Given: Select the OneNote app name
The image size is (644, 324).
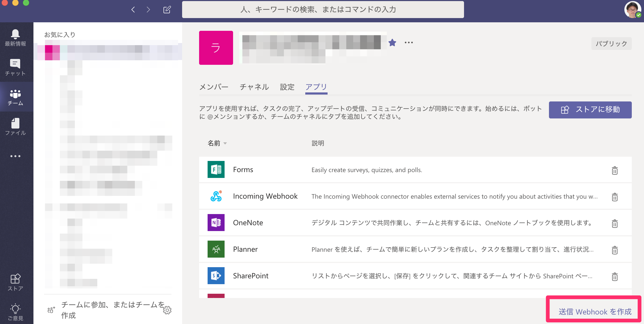Looking at the screenshot, I should [x=248, y=223].
